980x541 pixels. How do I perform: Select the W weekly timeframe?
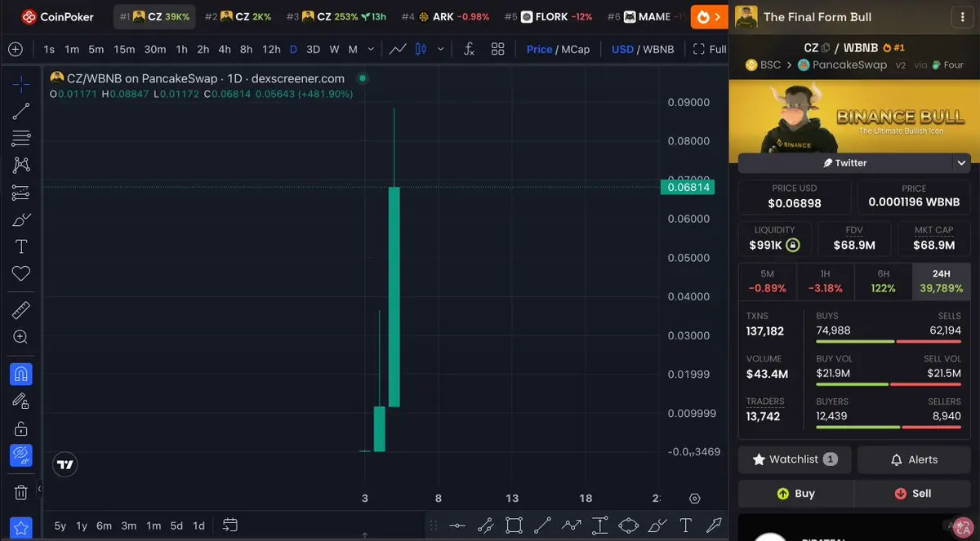pyautogui.click(x=334, y=49)
